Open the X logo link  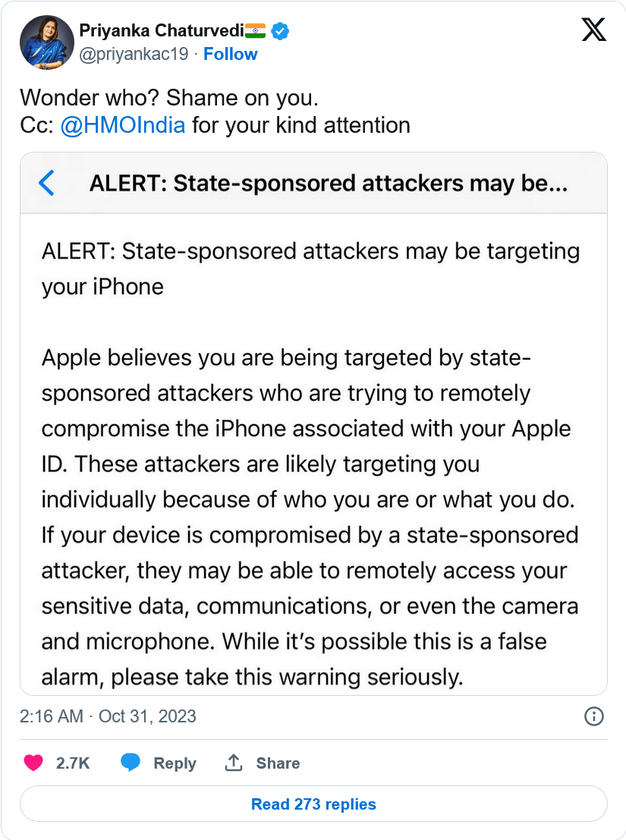[x=593, y=30]
